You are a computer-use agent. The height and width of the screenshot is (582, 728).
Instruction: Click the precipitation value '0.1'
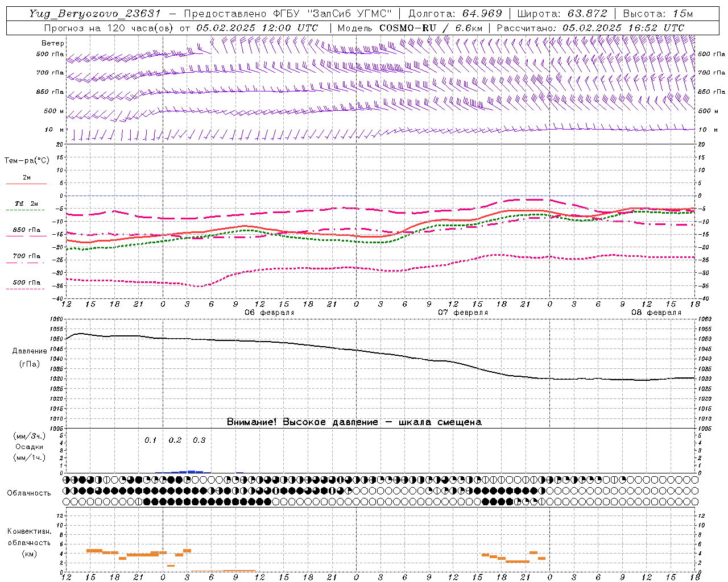coord(150,440)
